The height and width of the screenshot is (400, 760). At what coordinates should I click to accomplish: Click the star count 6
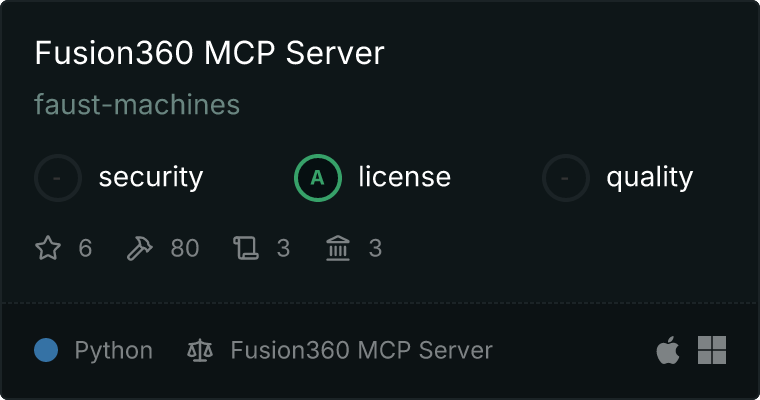pyautogui.click(x=85, y=248)
